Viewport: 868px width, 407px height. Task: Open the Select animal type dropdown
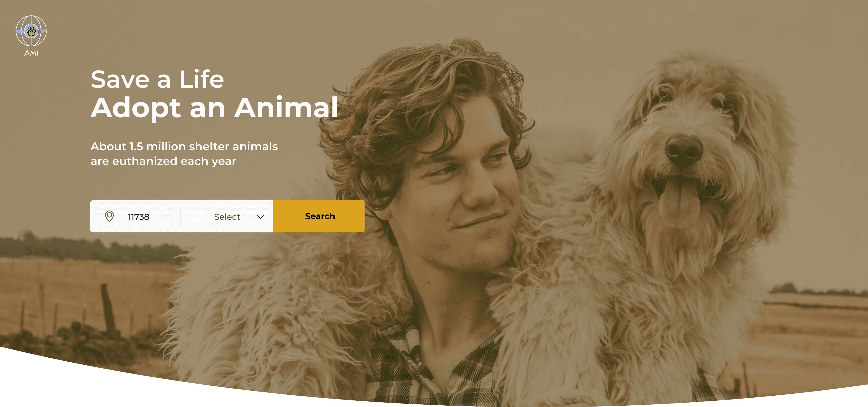pyautogui.click(x=227, y=216)
